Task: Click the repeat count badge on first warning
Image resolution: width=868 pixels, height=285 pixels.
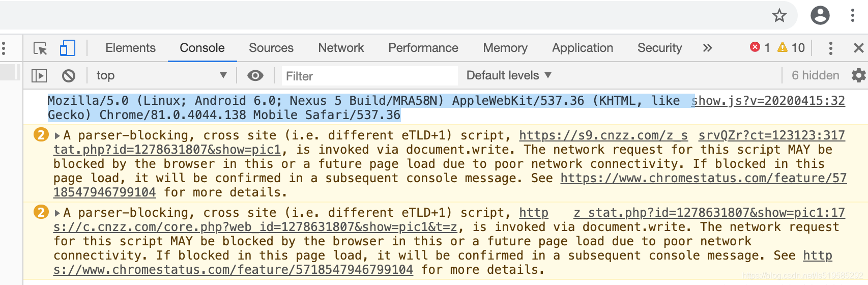Action: coord(41,135)
